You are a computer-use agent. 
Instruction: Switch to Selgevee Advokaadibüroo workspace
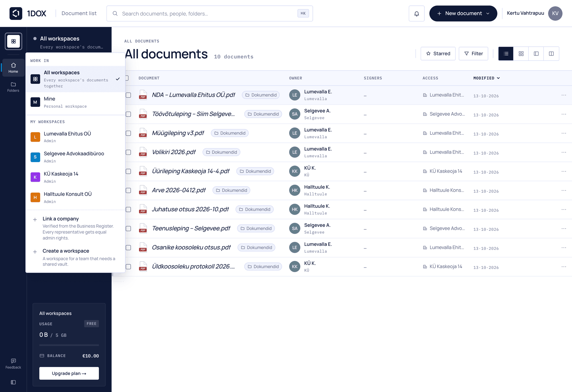click(75, 157)
